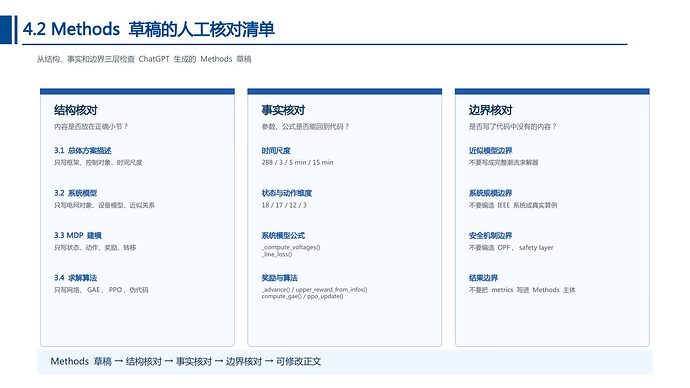This screenshot has height=388, width=690.
Task: Click the subheading "系统规模边界"
Action: point(491,193)
